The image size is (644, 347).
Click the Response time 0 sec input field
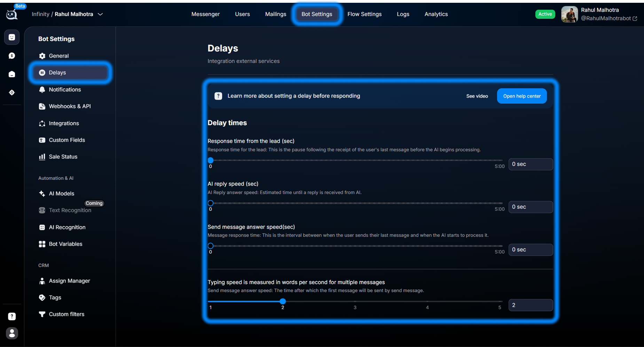pyautogui.click(x=531, y=164)
